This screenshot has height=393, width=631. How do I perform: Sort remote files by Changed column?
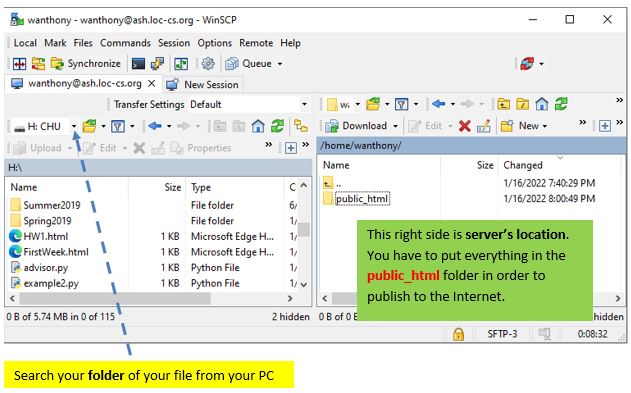523,165
